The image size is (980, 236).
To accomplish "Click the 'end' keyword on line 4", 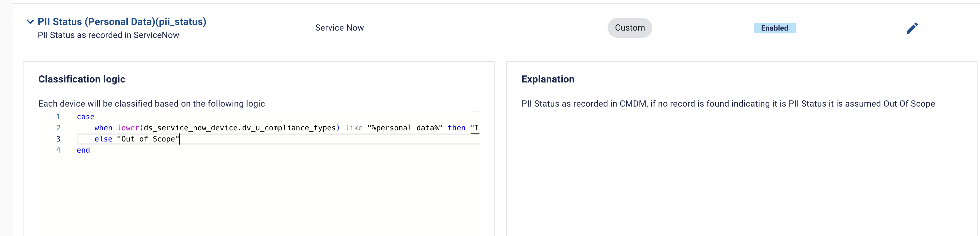I will [x=83, y=150].
